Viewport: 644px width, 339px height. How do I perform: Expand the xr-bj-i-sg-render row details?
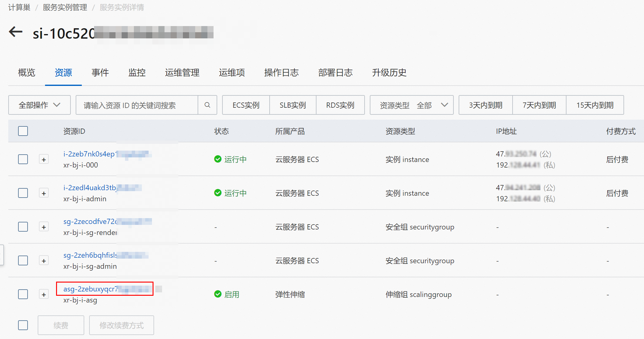click(x=44, y=227)
